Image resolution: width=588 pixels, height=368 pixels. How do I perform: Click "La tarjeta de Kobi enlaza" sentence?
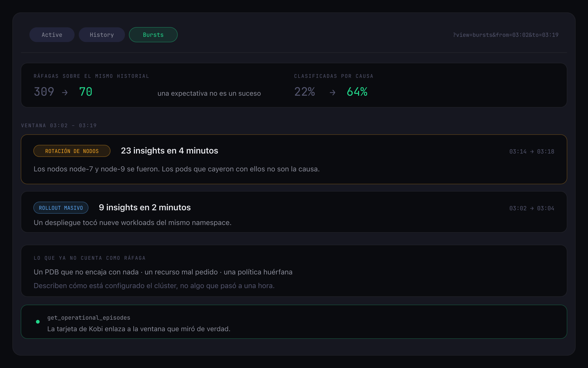tap(139, 329)
